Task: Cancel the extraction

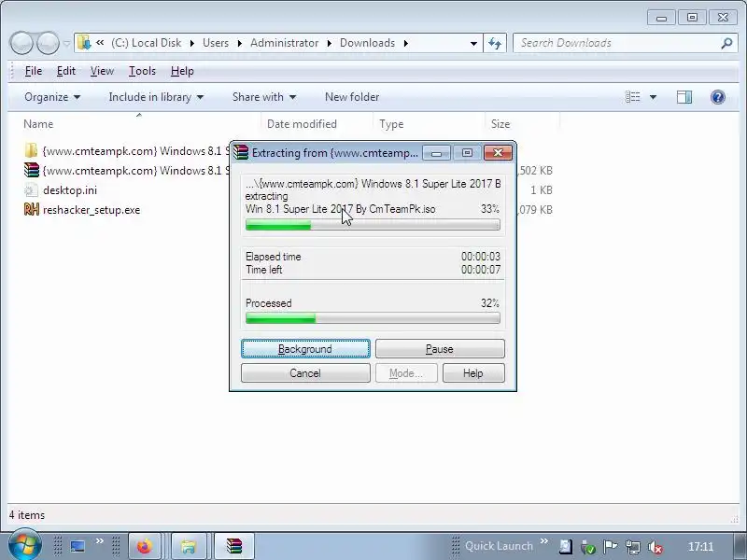Action: coord(305,372)
